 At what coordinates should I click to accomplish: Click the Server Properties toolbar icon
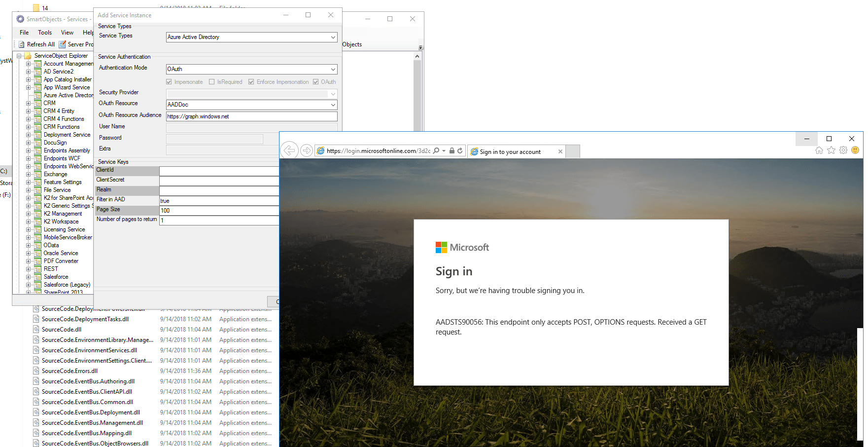[63, 44]
